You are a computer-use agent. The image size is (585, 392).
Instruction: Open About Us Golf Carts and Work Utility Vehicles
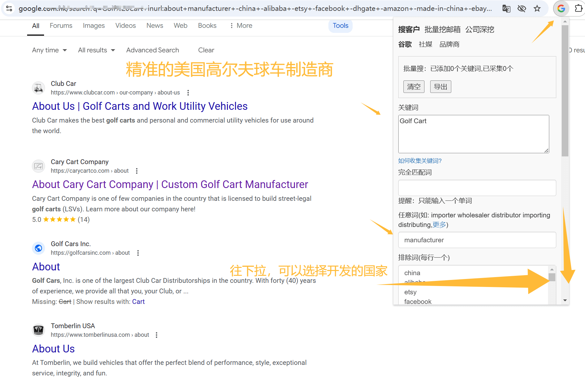coord(140,106)
